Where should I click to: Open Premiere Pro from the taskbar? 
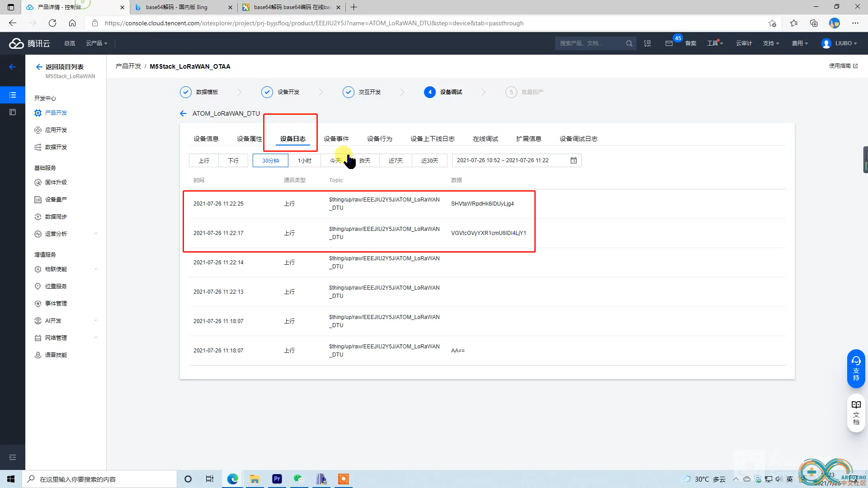point(277,479)
